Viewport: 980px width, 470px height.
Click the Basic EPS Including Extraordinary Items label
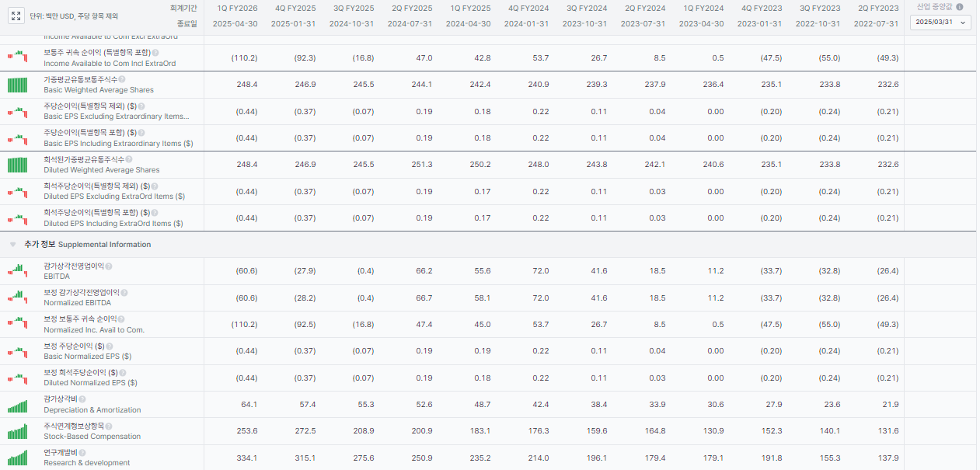click(118, 144)
